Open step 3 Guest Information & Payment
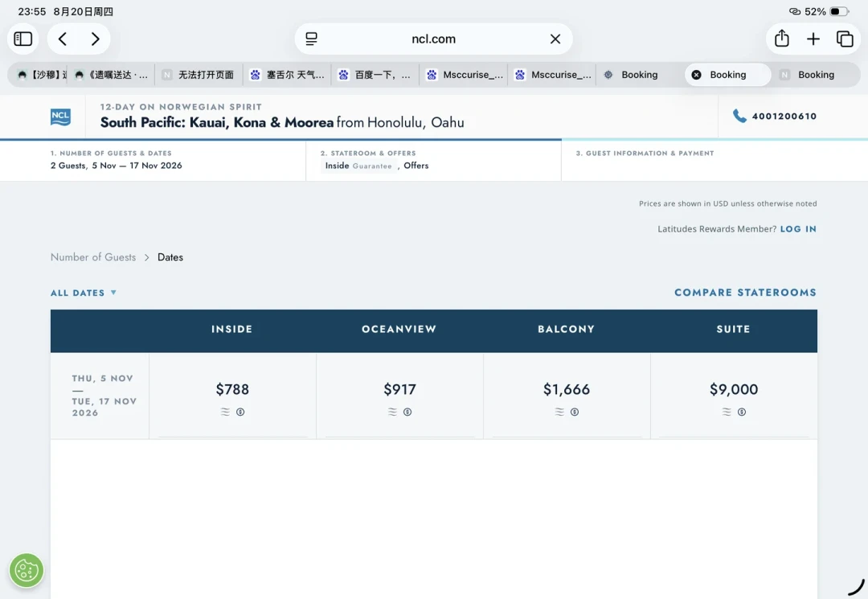 [714, 160]
